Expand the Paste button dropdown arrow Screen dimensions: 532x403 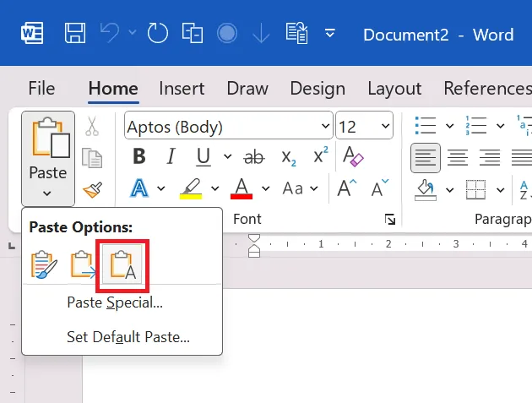click(47, 193)
